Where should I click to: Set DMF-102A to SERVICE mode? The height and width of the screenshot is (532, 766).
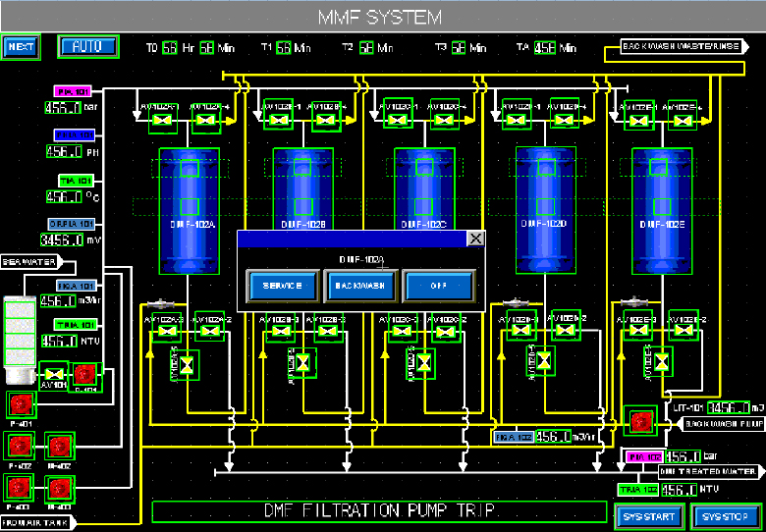(283, 286)
